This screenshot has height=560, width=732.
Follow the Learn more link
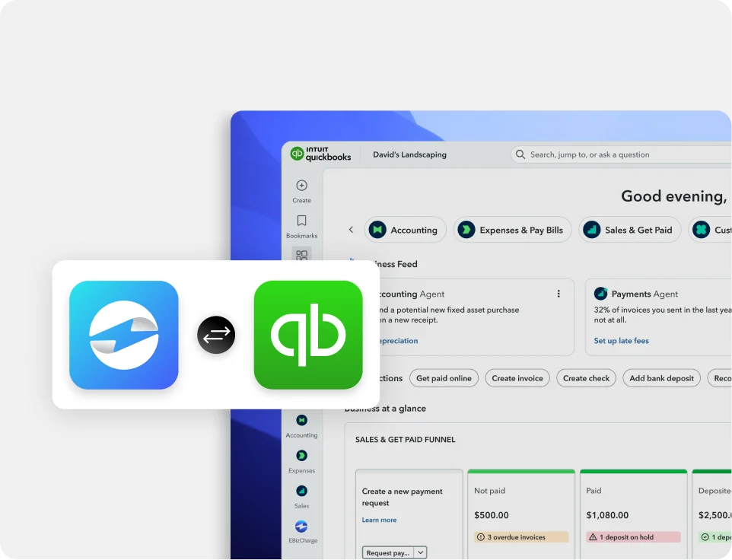[x=379, y=520]
